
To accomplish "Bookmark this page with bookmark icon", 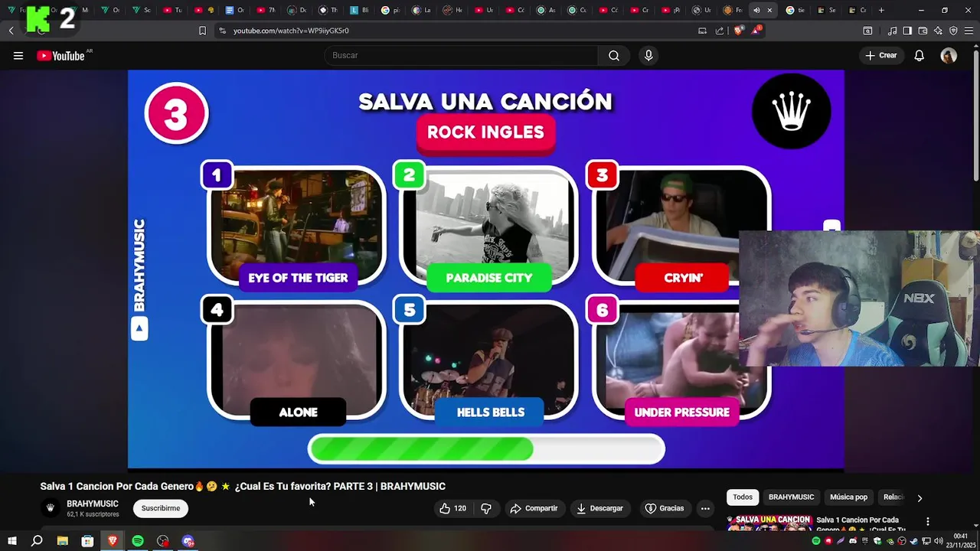I will click(x=202, y=31).
